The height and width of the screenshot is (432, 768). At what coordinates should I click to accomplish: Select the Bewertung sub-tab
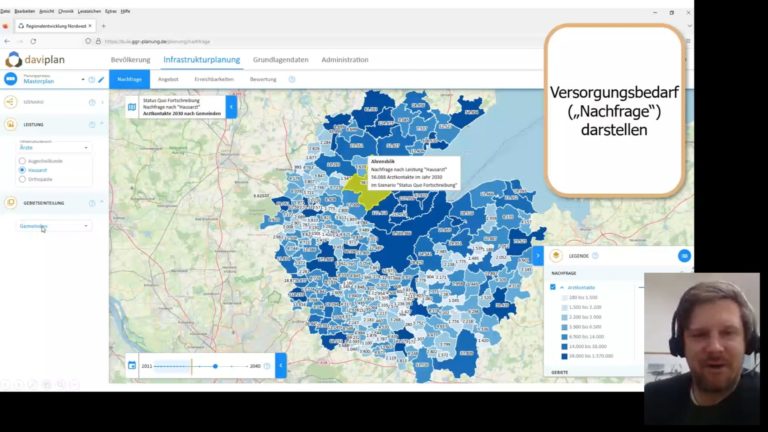tap(263, 79)
